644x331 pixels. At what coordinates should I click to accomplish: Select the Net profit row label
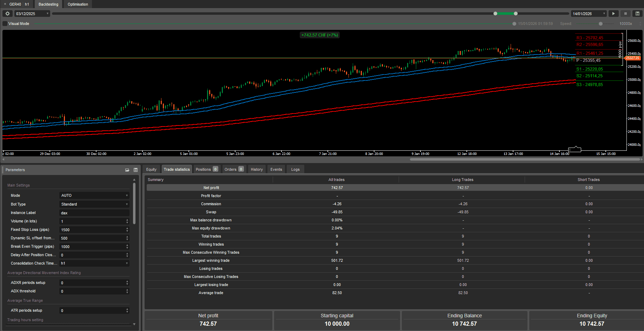[x=211, y=188]
